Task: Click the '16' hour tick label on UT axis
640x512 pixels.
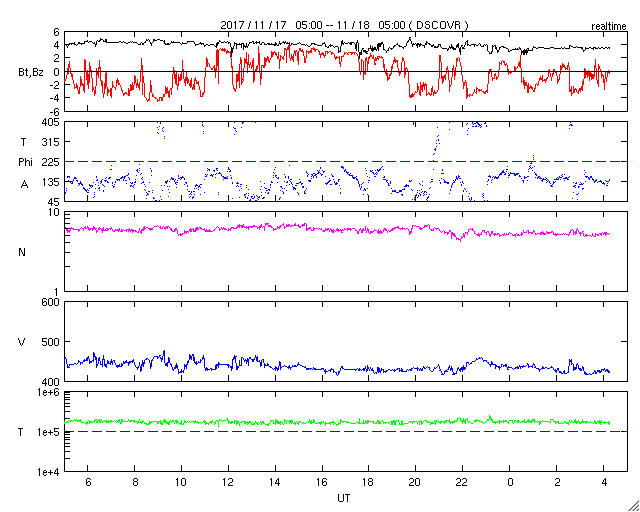Action: coord(322,482)
